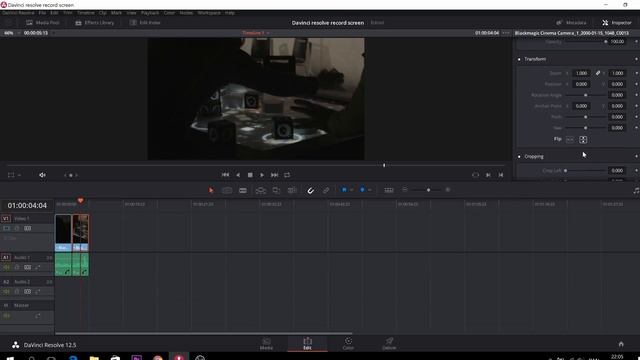Select the A1 track destination badge
The height and width of the screenshot is (360, 640).
(x=6, y=258)
